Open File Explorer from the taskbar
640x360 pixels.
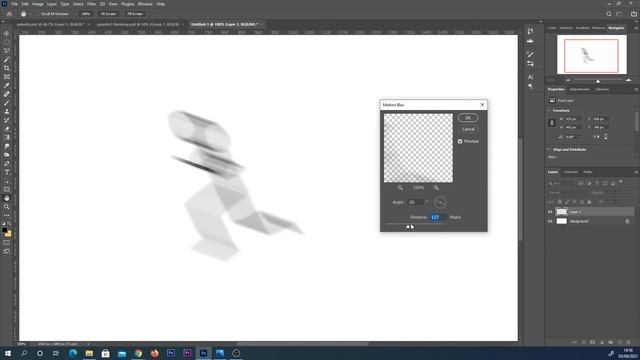[x=89, y=353]
